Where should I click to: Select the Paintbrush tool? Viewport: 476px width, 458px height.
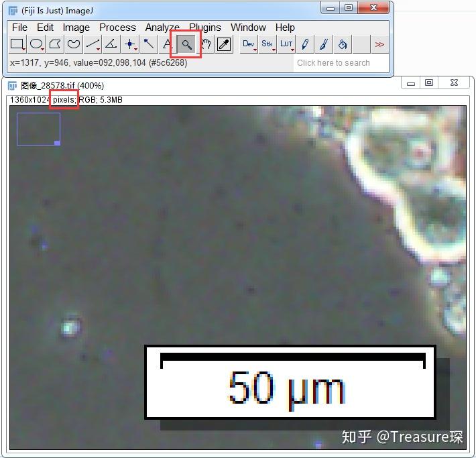pyautogui.click(x=324, y=44)
